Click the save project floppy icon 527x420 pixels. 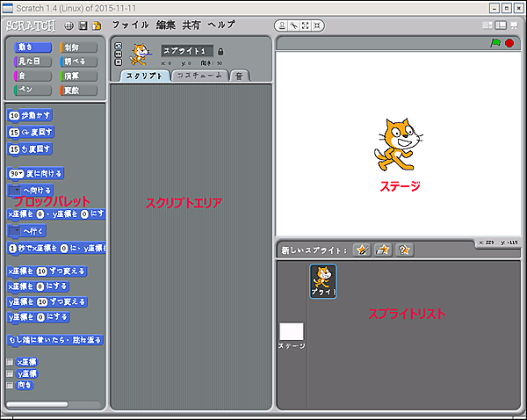pos(83,25)
